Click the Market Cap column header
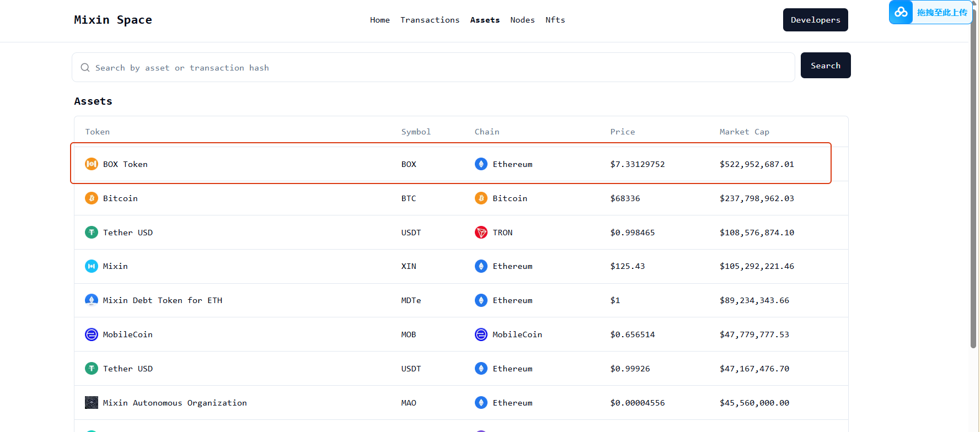This screenshot has height=432, width=980. click(745, 132)
